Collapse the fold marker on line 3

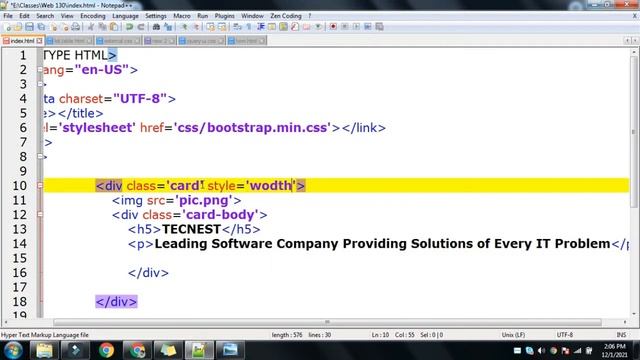click(x=40, y=84)
